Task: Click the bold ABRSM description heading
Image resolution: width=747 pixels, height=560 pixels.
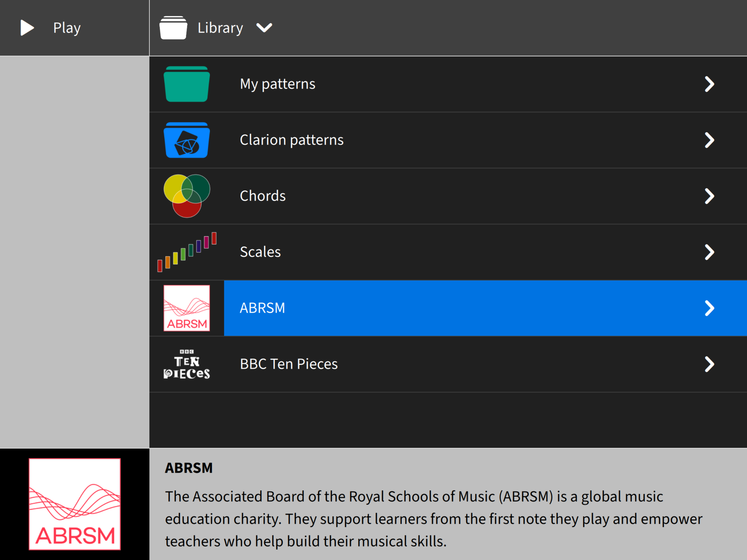Action: 189,468
